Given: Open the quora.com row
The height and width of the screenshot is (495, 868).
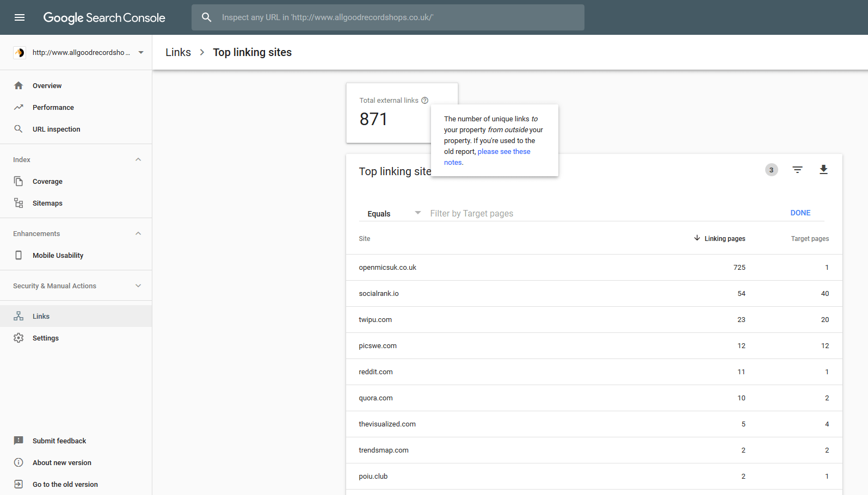Looking at the screenshot, I should click(594, 398).
